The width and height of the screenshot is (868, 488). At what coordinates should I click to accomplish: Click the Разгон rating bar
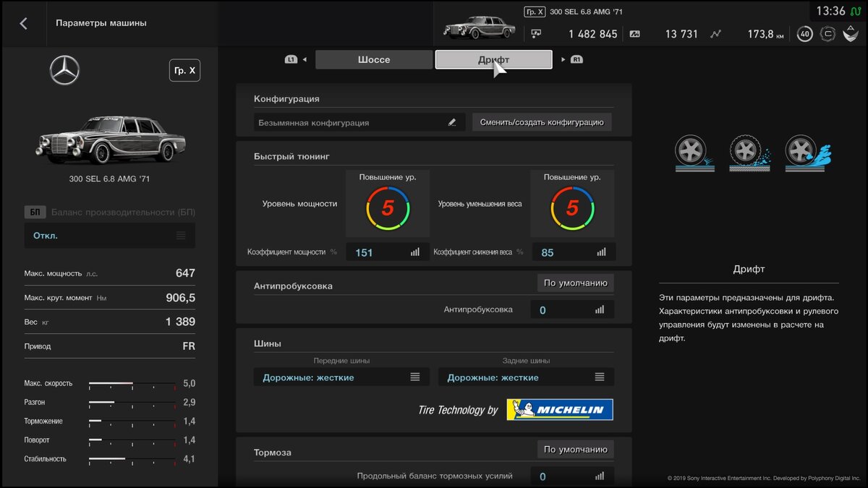point(132,402)
